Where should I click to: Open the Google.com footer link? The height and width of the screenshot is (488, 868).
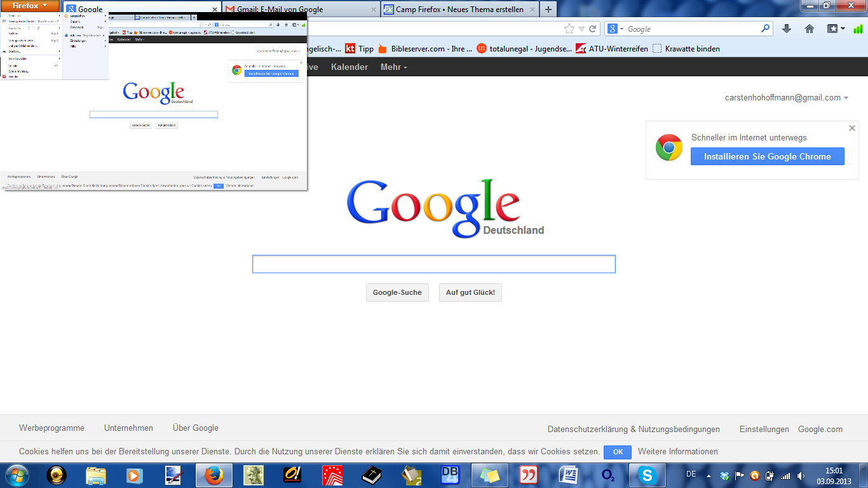click(820, 429)
